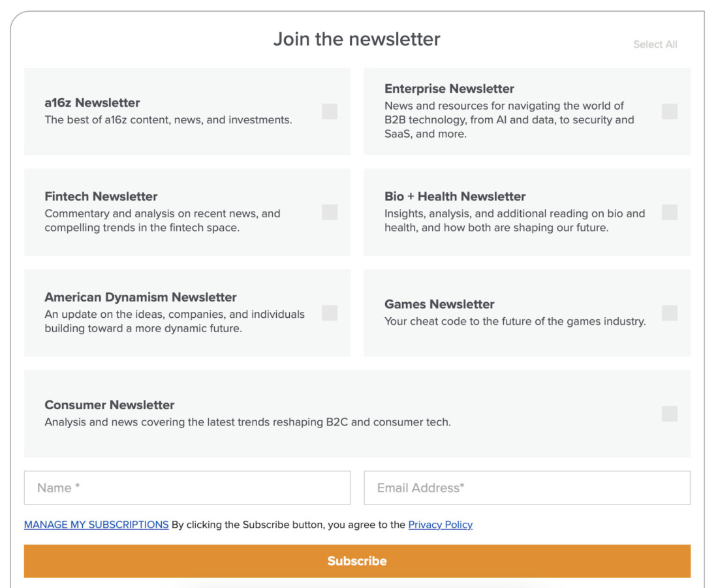Click inside the Name input field
The image size is (718, 588).
(187, 487)
